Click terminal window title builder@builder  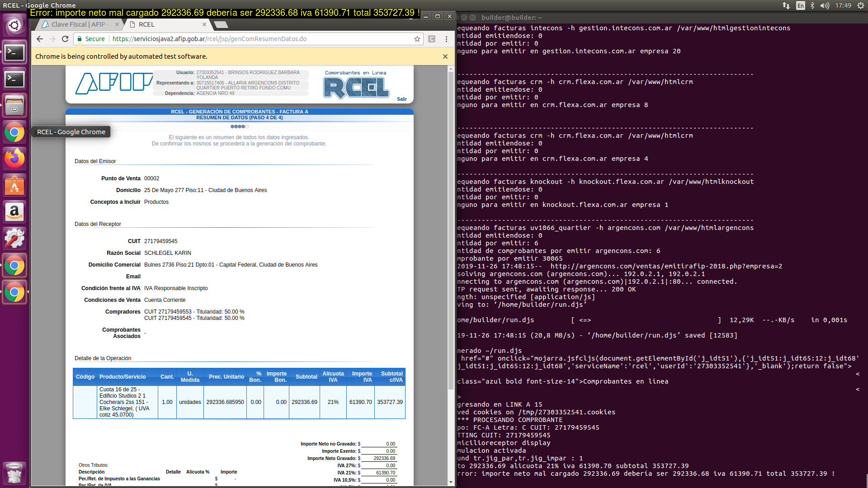click(511, 18)
